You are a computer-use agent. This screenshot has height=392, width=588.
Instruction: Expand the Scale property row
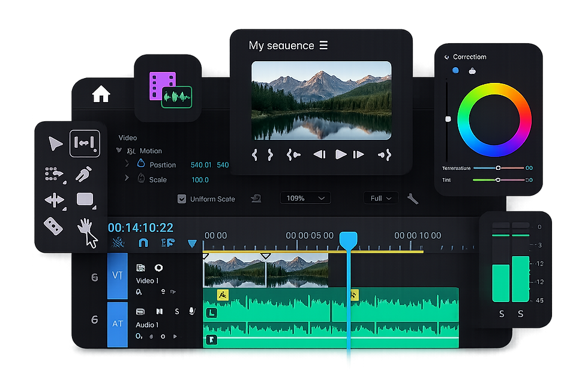click(127, 178)
